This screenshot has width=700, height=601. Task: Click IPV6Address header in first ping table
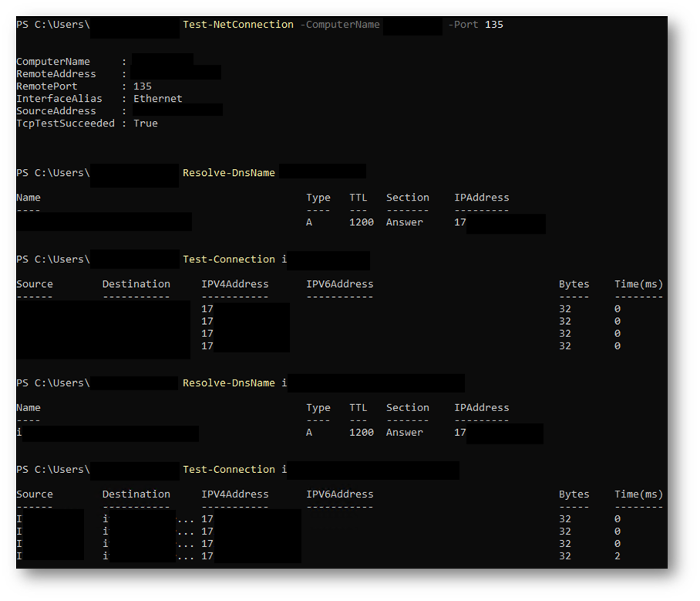click(339, 284)
